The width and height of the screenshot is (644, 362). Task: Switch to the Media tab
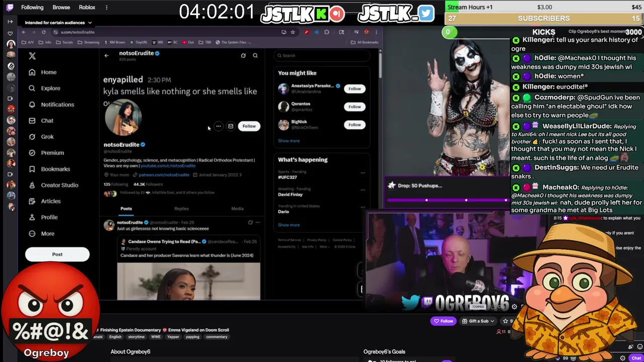pos(237,209)
